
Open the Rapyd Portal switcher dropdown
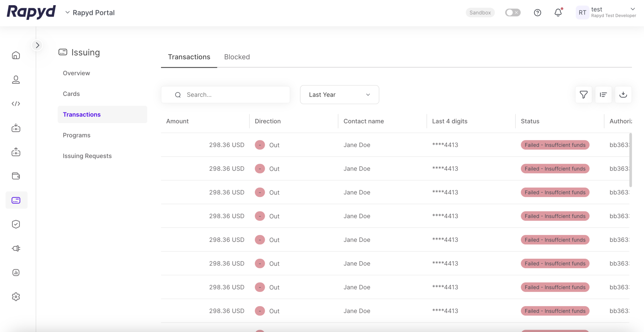[90, 13]
